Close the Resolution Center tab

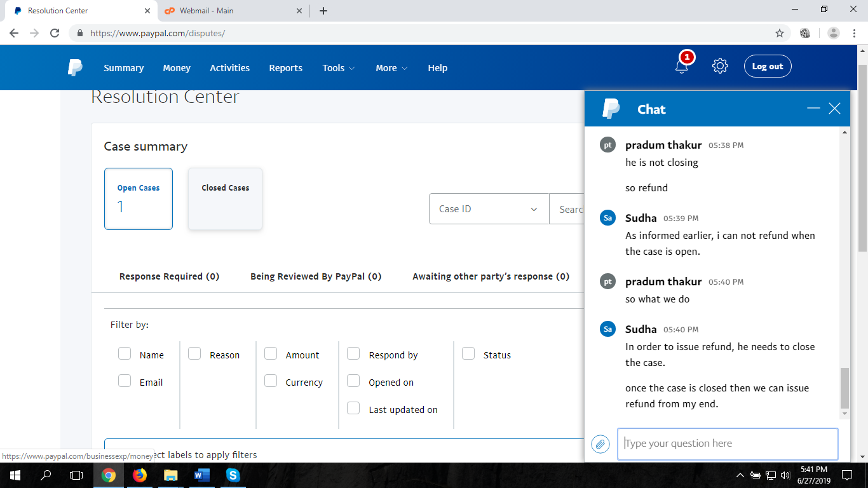click(147, 11)
